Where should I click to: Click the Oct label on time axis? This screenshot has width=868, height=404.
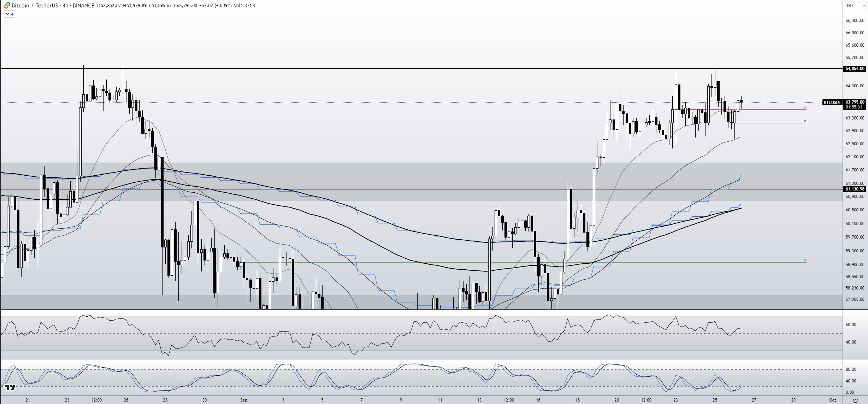[833, 400]
